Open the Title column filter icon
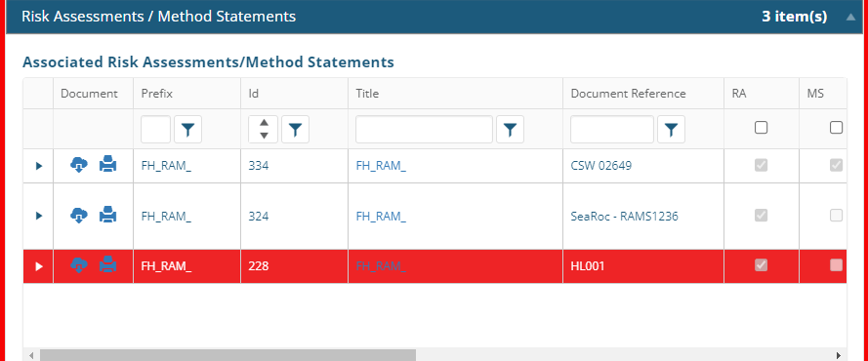 (x=510, y=130)
